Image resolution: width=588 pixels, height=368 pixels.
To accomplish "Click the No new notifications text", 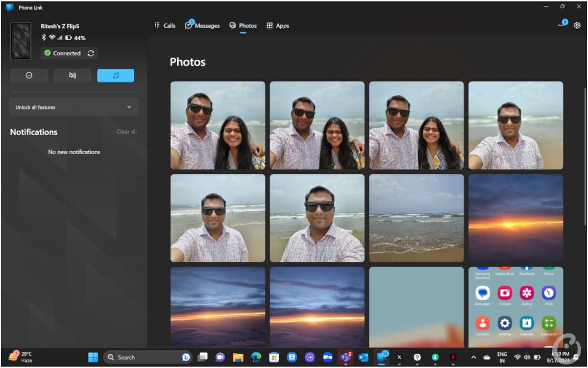I will (74, 152).
